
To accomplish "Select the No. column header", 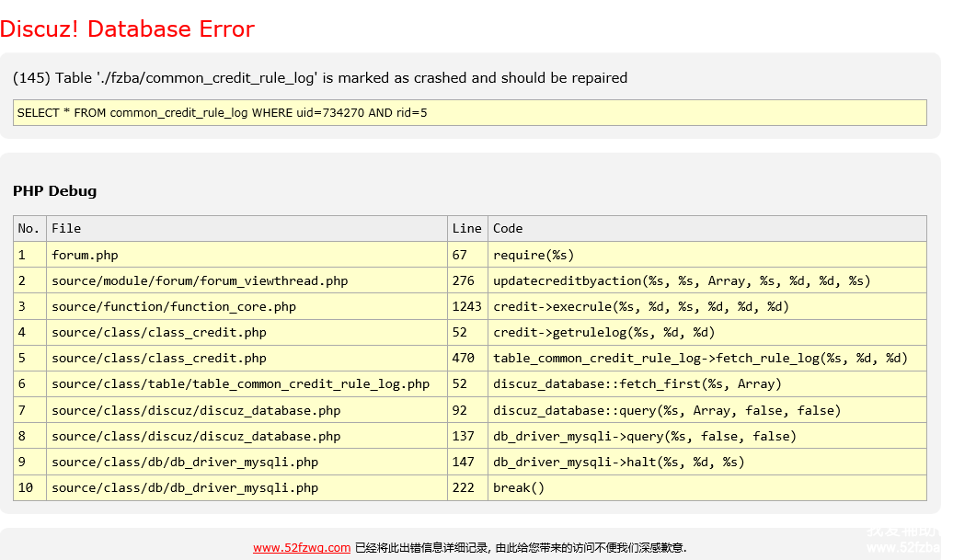I will 29,228.
